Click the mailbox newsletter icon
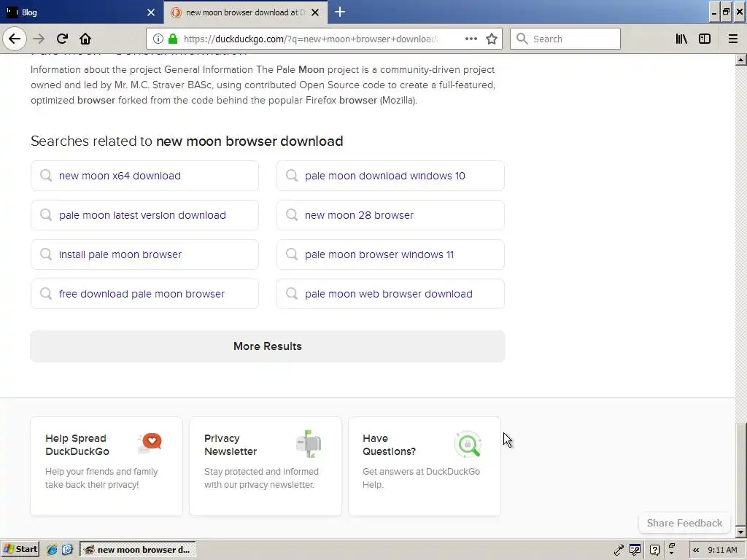This screenshot has width=747, height=560. [309, 444]
